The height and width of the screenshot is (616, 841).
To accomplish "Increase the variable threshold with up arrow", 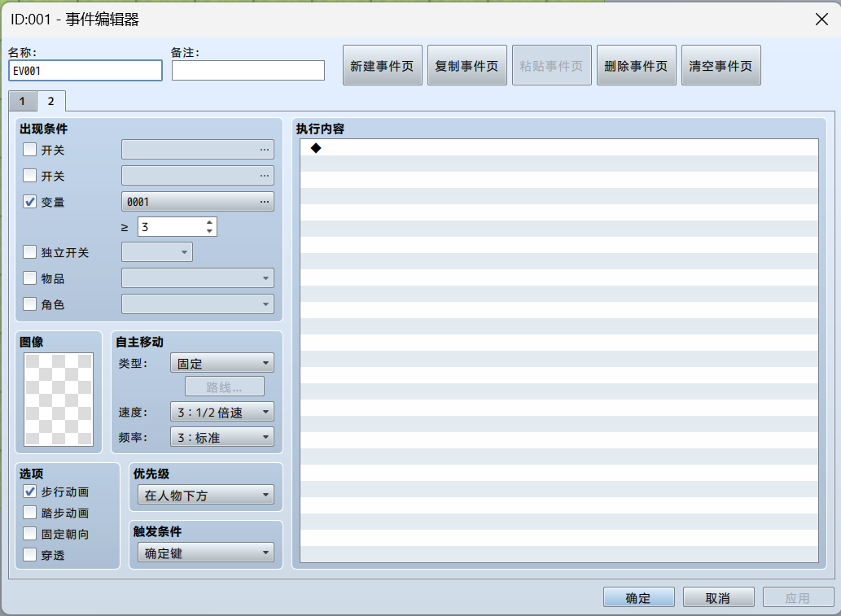I will pyautogui.click(x=210, y=222).
